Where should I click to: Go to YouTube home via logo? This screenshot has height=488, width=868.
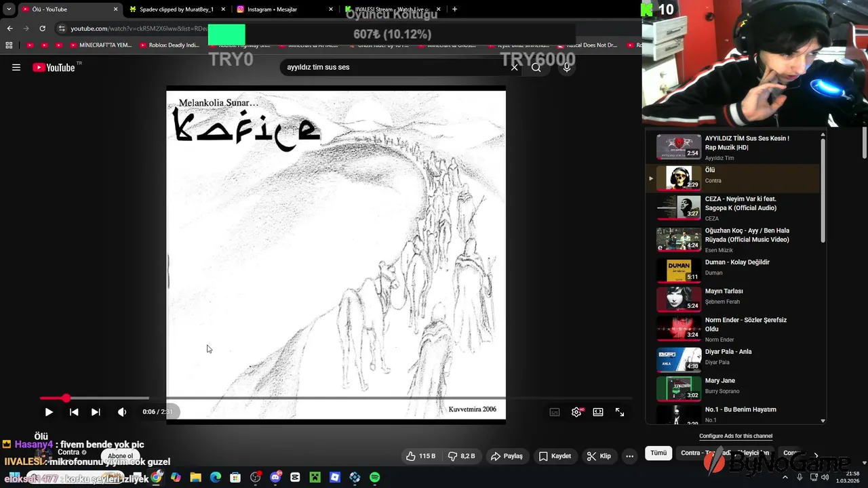[x=54, y=67]
